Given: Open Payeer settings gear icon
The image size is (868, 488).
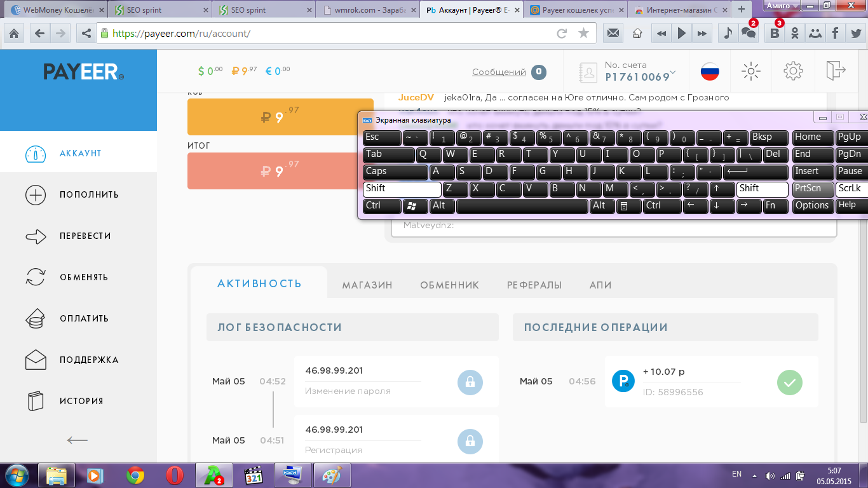Looking at the screenshot, I should click(x=793, y=71).
